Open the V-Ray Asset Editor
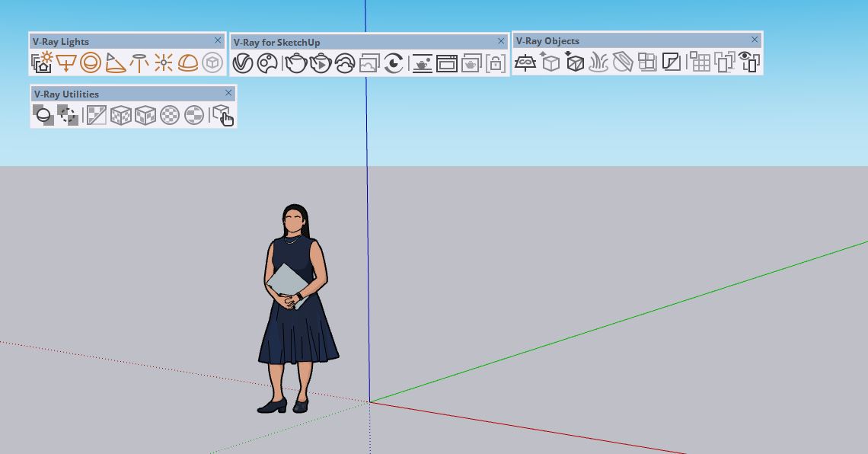Image resolution: width=868 pixels, height=454 pixels. [x=242, y=63]
